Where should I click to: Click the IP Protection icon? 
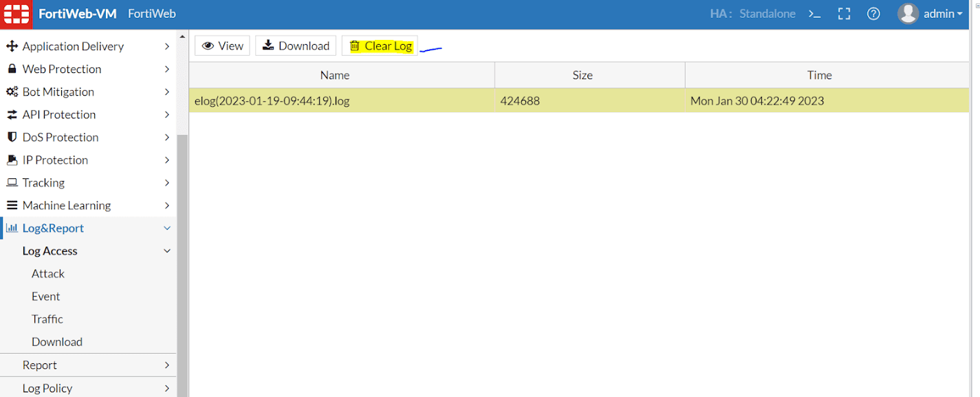(x=11, y=160)
